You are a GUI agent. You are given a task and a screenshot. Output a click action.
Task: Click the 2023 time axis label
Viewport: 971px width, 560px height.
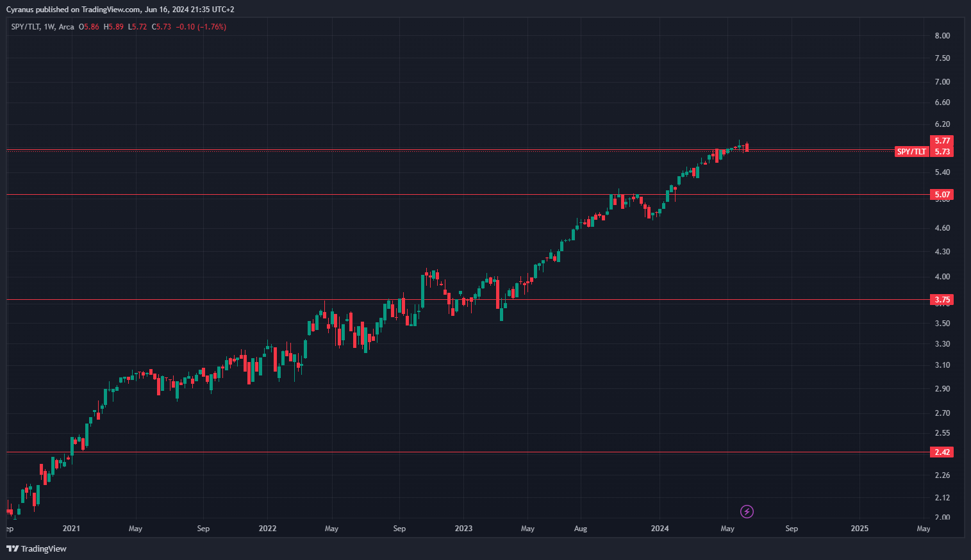[x=463, y=529]
